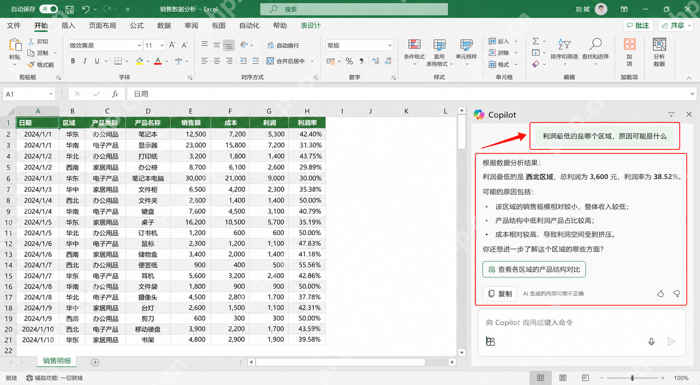Switch to the 公式 ribbon tab
The height and width of the screenshot is (385, 700).
click(x=137, y=25)
